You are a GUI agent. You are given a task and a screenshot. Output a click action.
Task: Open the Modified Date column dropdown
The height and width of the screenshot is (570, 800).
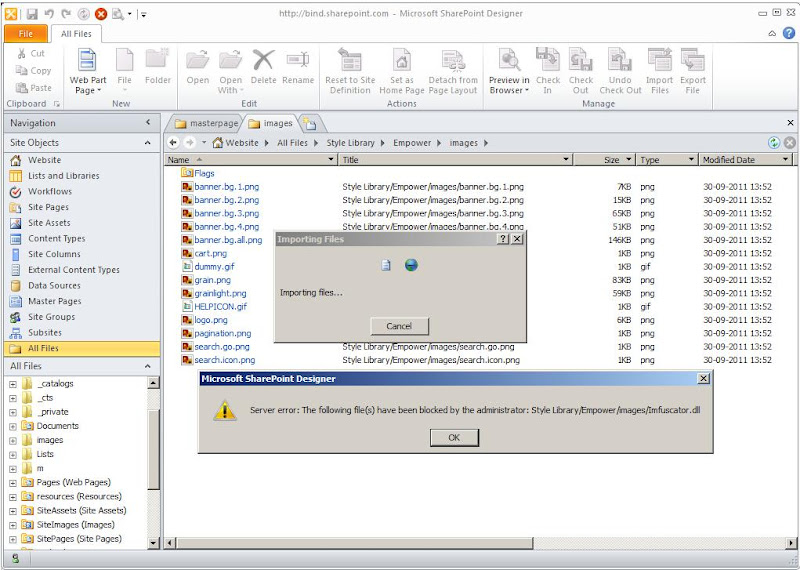[785, 160]
